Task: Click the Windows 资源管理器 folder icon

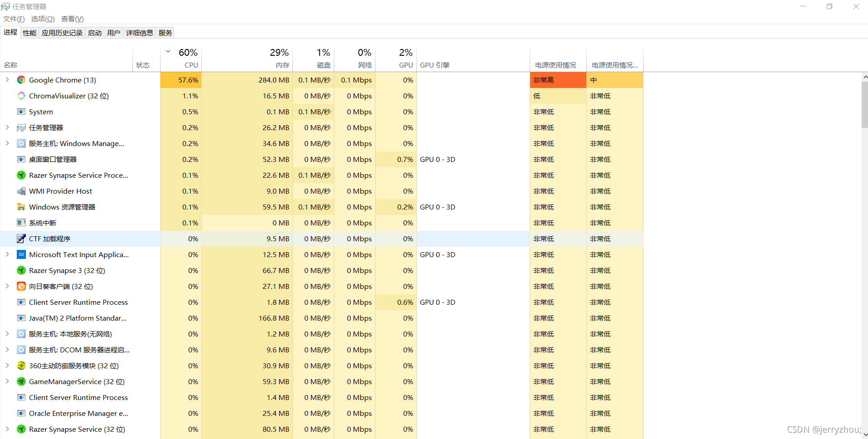Action: [x=21, y=207]
